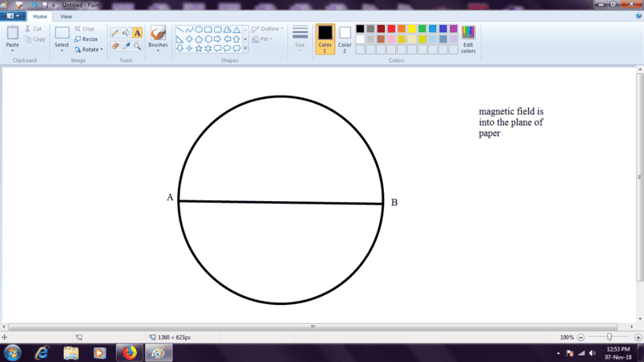The image size is (644, 362).
Task: Choose the Oval shape in Shapes gallery
Action: coord(198,30)
